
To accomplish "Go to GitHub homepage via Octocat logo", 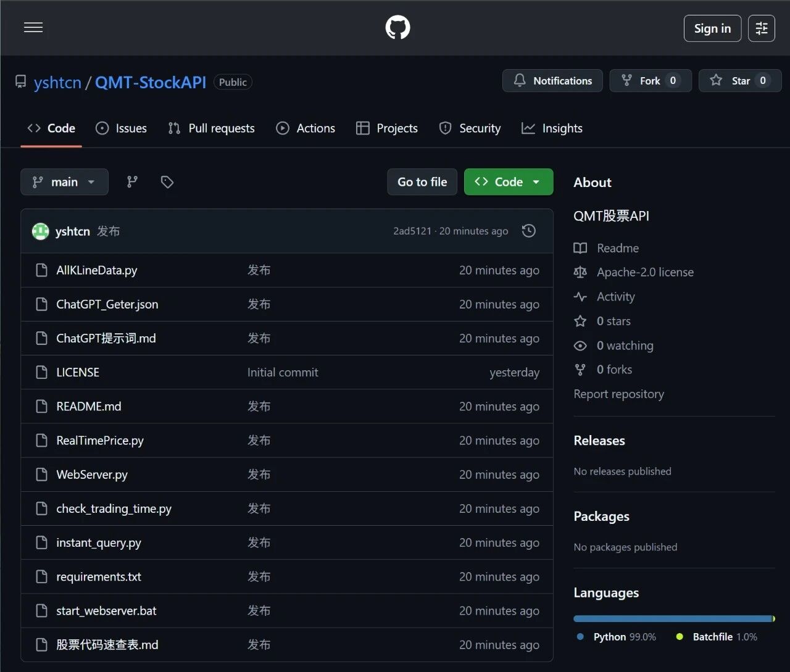I will (397, 28).
